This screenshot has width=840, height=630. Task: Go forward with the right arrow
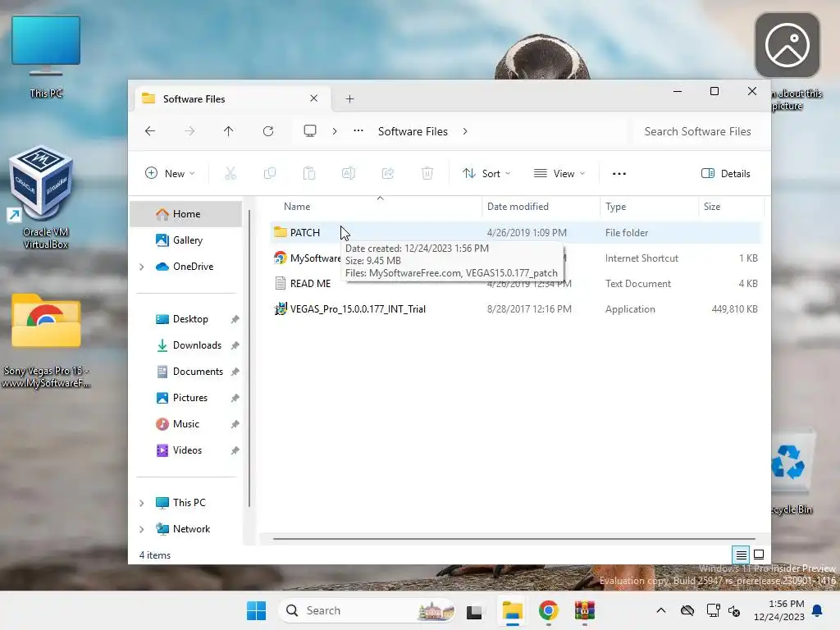pyautogui.click(x=189, y=131)
